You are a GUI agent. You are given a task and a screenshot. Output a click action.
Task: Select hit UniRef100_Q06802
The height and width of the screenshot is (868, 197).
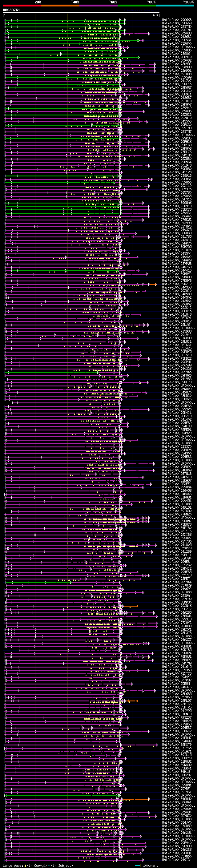pyautogui.click(x=177, y=304)
